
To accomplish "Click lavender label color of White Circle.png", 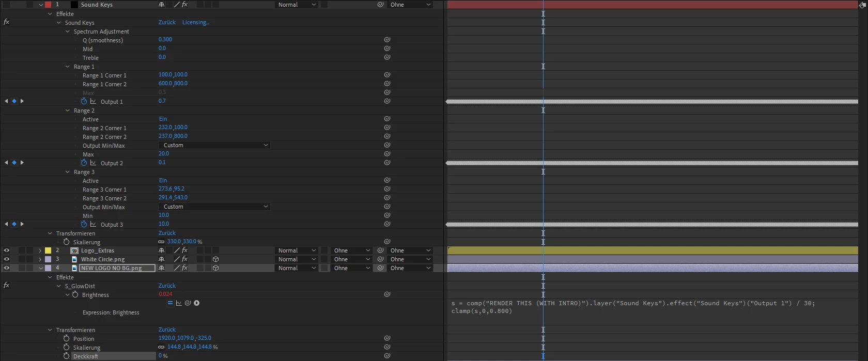I will (48, 259).
